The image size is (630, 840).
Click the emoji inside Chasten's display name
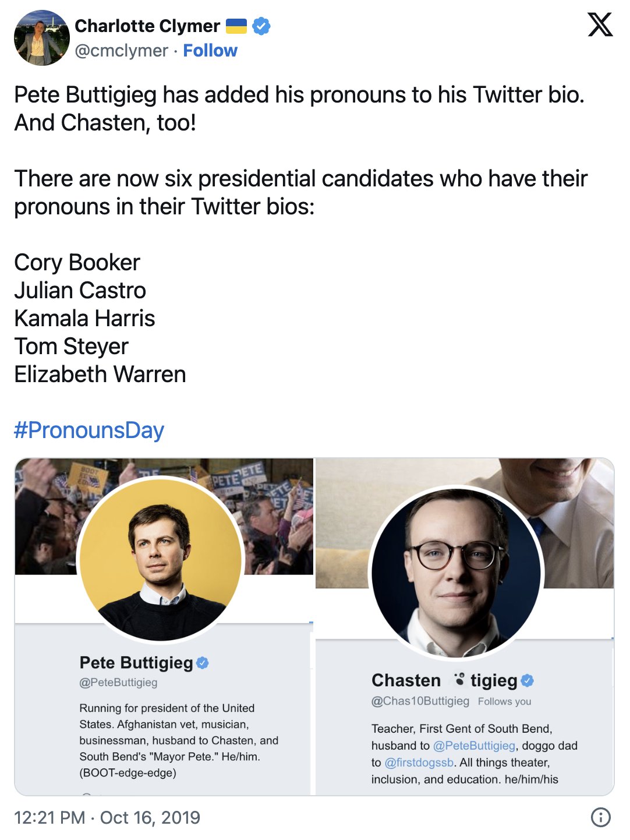pyautogui.click(x=459, y=680)
